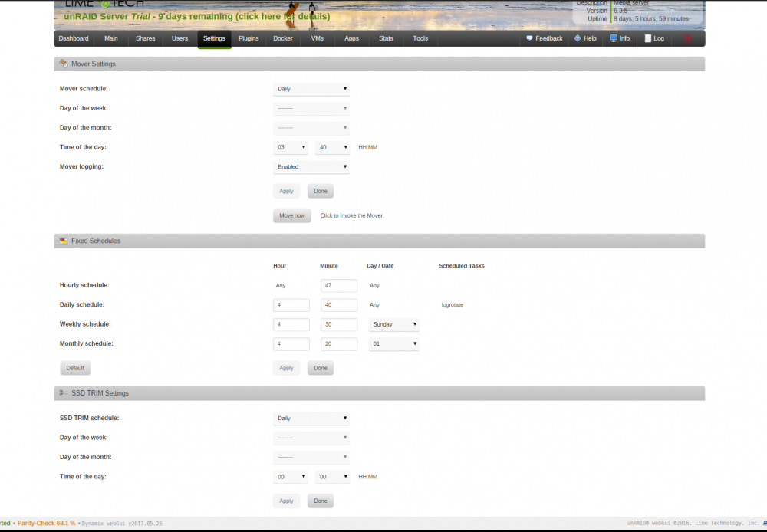Open the Mover minute dropdown showing 40
The height and width of the screenshot is (532, 767).
click(x=333, y=147)
